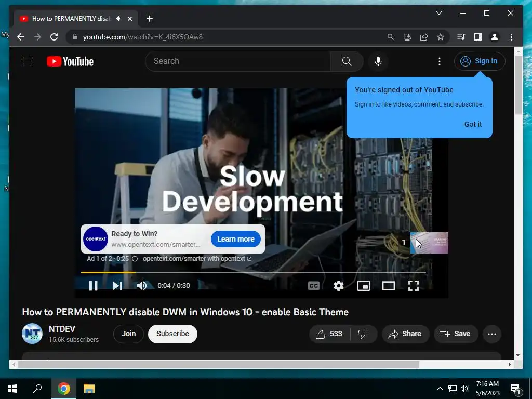532x399 pixels.
Task: Enable miniplayer mode
Action: click(363, 286)
